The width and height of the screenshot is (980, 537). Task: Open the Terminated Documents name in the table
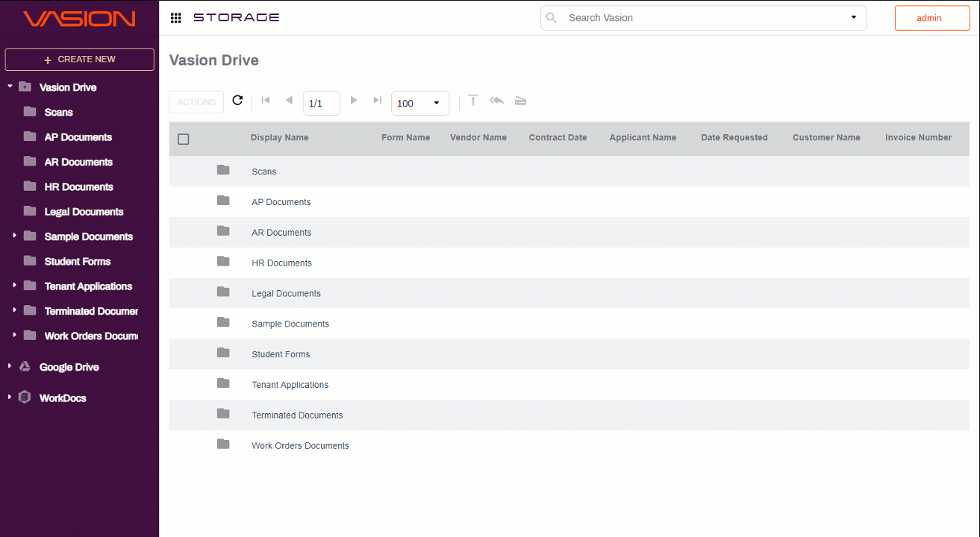pos(297,415)
